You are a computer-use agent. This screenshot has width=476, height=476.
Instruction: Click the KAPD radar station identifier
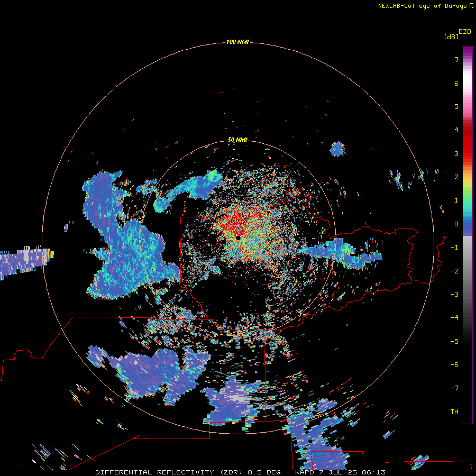click(x=305, y=472)
